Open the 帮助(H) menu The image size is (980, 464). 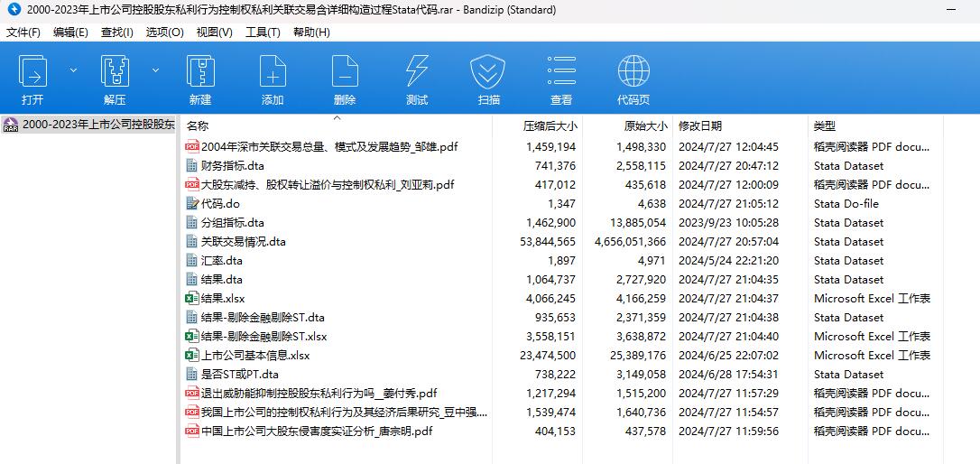(x=312, y=32)
